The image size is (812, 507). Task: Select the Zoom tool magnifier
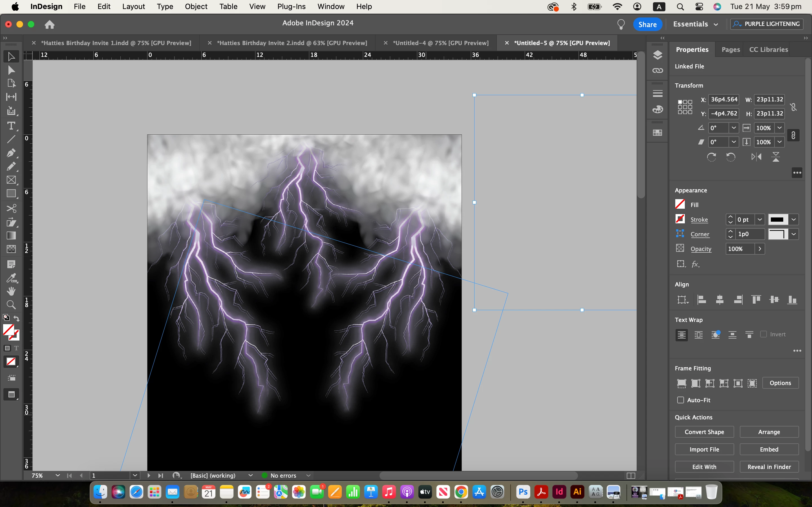click(11, 305)
